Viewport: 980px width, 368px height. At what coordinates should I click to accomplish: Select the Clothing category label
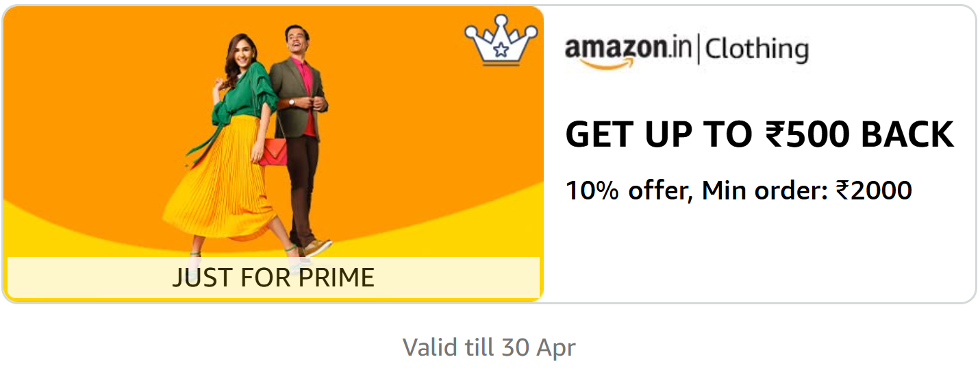756,49
